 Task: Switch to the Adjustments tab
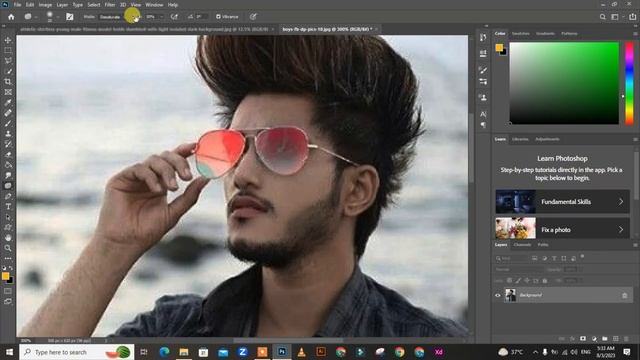[x=547, y=139]
